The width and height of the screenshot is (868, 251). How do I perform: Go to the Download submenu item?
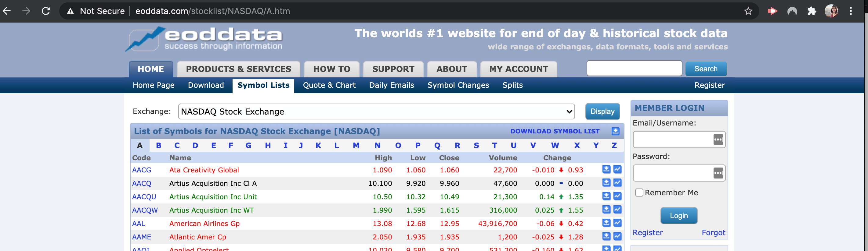point(206,85)
